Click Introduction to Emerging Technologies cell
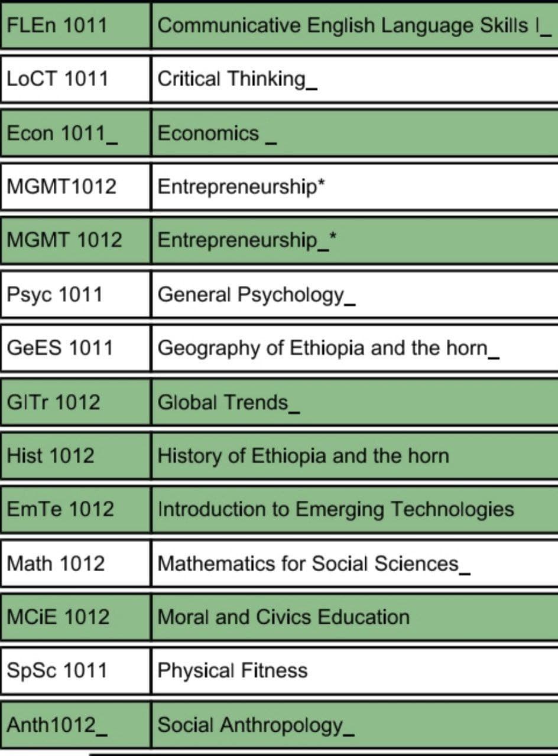The image size is (558, 756). tap(355, 509)
